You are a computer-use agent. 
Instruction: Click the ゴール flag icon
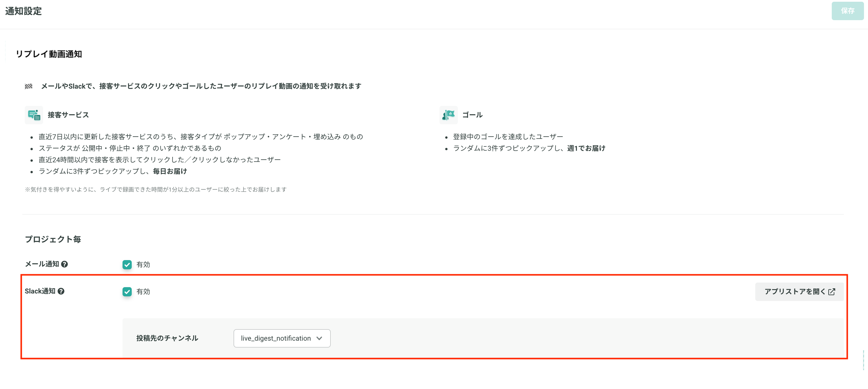(448, 115)
